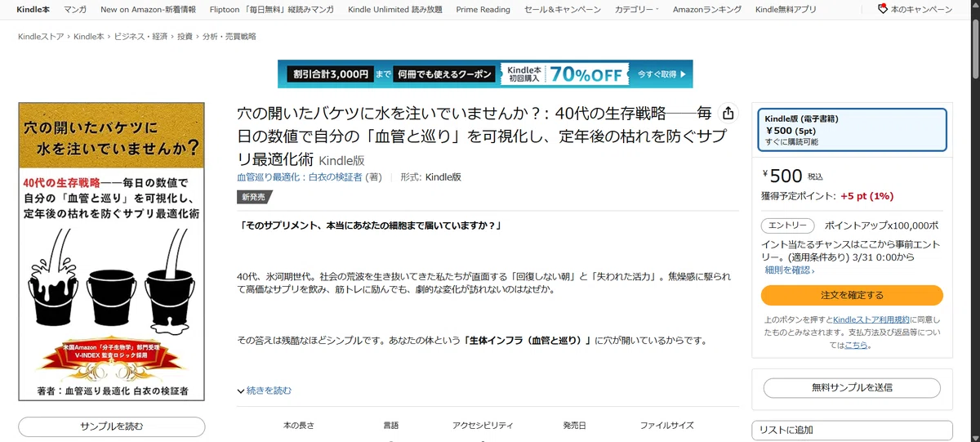Screen dimensions: 980x442
Task: Open 細則を確認 link
Action: click(x=790, y=270)
